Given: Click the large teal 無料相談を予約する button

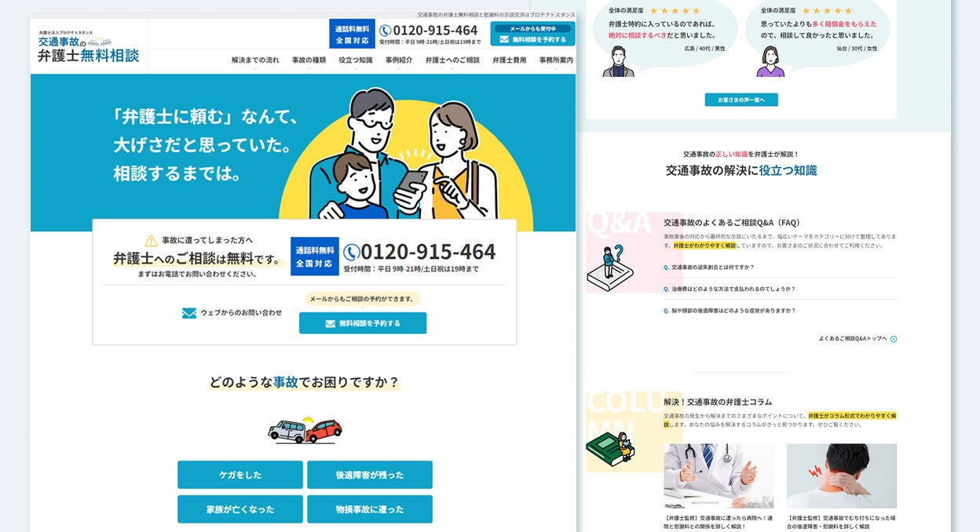Looking at the screenshot, I should click(363, 323).
